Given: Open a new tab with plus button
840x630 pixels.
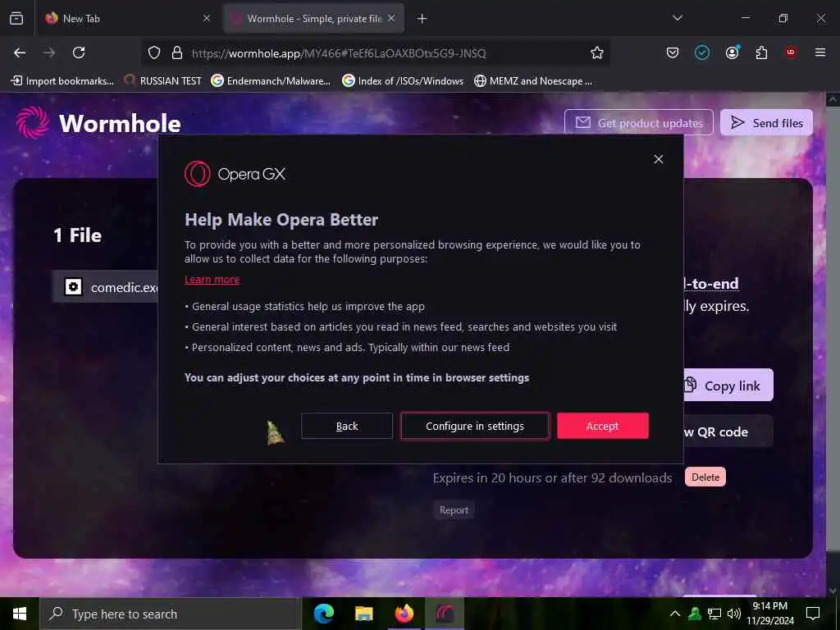Looking at the screenshot, I should (422, 19).
